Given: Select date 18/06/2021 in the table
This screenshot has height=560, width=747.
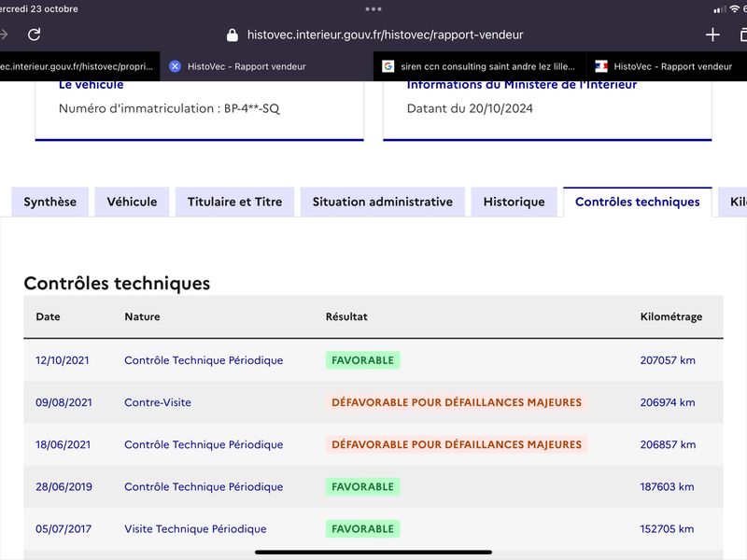Looking at the screenshot, I should click(63, 445).
